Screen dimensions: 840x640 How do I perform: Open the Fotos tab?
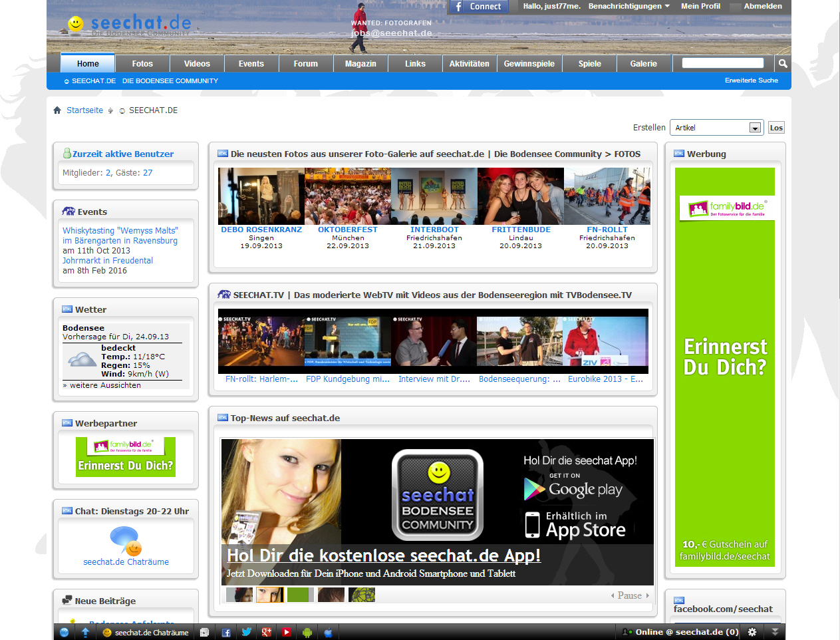point(142,64)
